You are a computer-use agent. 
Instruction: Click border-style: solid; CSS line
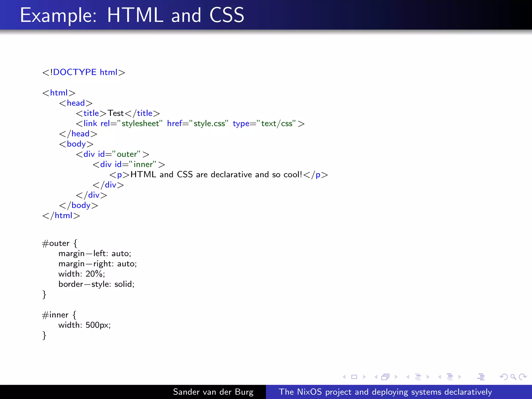(x=96, y=284)
